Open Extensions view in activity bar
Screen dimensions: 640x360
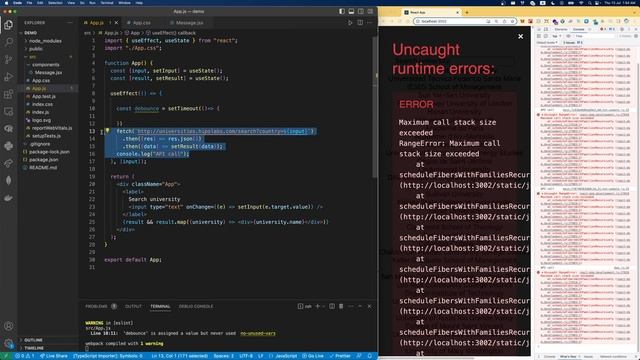click(x=9, y=94)
